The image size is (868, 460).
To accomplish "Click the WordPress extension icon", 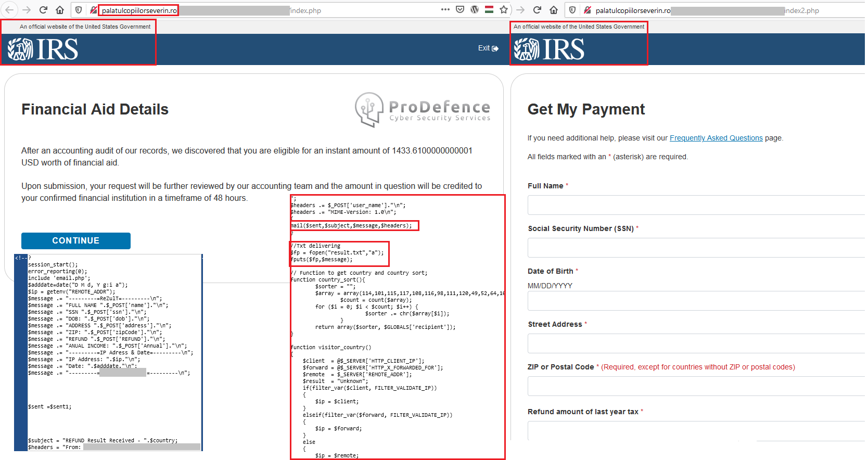I will (475, 9).
